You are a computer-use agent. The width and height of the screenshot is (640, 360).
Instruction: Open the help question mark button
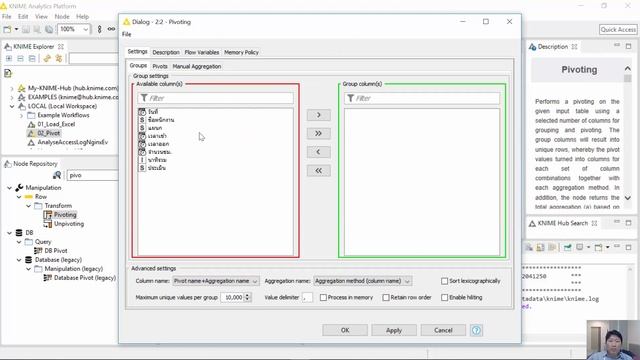pyautogui.click(x=476, y=330)
